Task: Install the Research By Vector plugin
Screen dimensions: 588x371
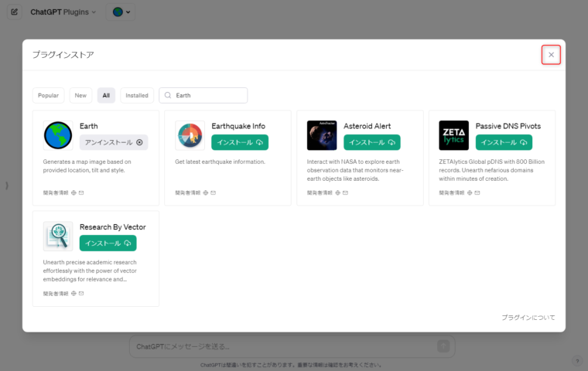Action: 108,243
